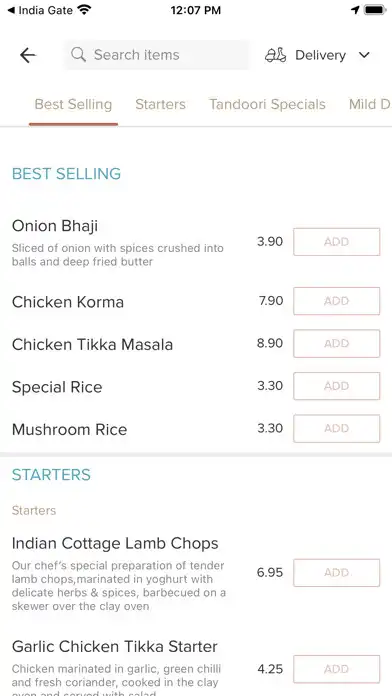This screenshot has height=696, width=392.
Task: Tap the back arrow icon
Action: (28, 55)
